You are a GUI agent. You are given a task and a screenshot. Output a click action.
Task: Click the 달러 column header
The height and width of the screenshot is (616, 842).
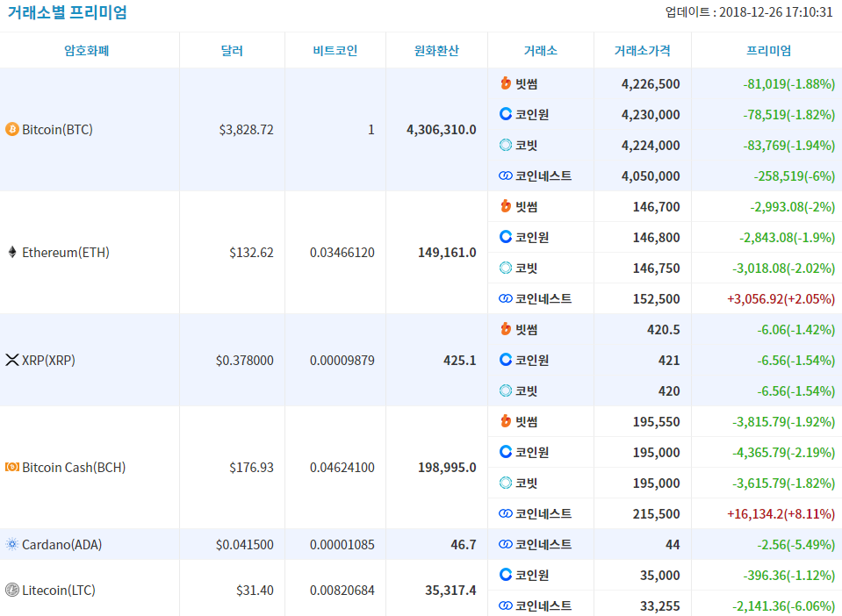point(232,50)
